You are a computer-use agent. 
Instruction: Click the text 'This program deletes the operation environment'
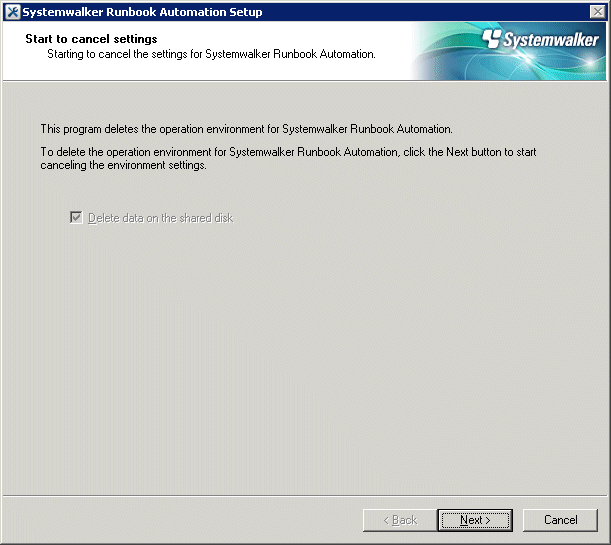(154, 129)
